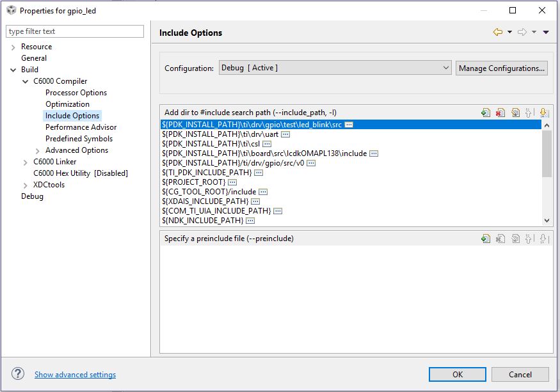Select Predefined Symbols in the tree
This screenshot has height=392, width=560.
tap(79, 139)
